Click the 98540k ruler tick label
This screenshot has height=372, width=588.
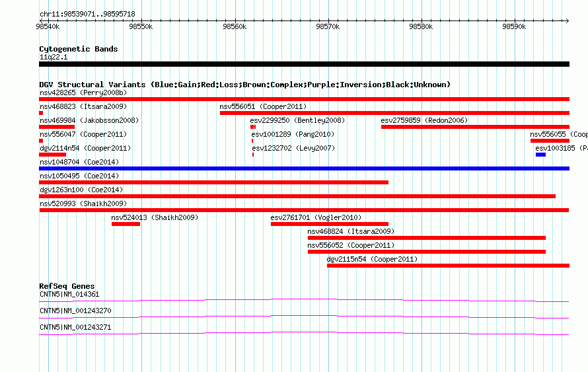click(x=48, y=26)
